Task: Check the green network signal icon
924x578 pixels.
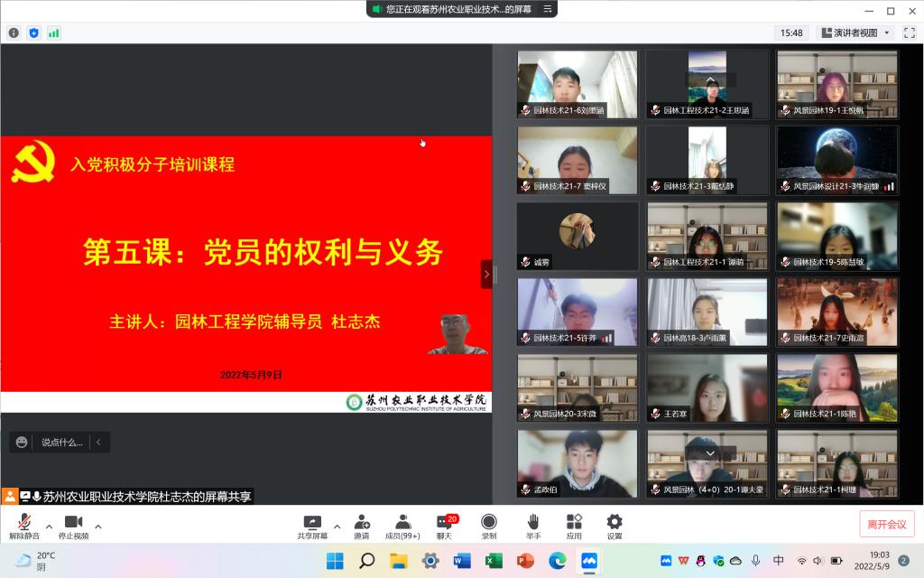Action: pyautogui.click(x=53, y=33)
